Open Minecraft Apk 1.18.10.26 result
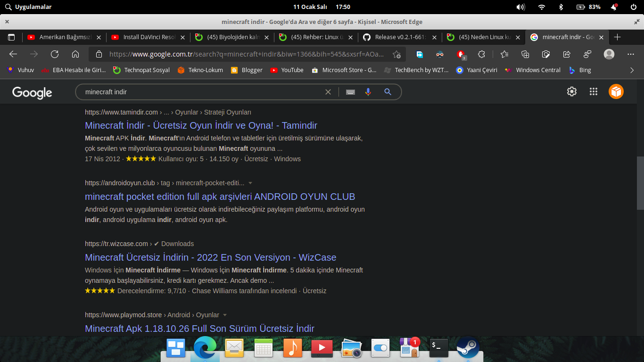644x362 pixels. pyautogui.click(x=199, y=329)
